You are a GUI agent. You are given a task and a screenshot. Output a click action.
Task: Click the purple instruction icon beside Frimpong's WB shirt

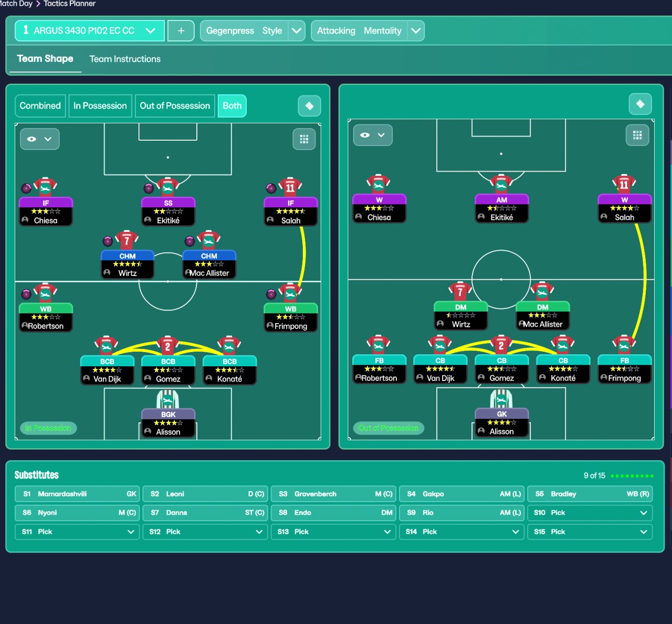[x=271, y=294]
